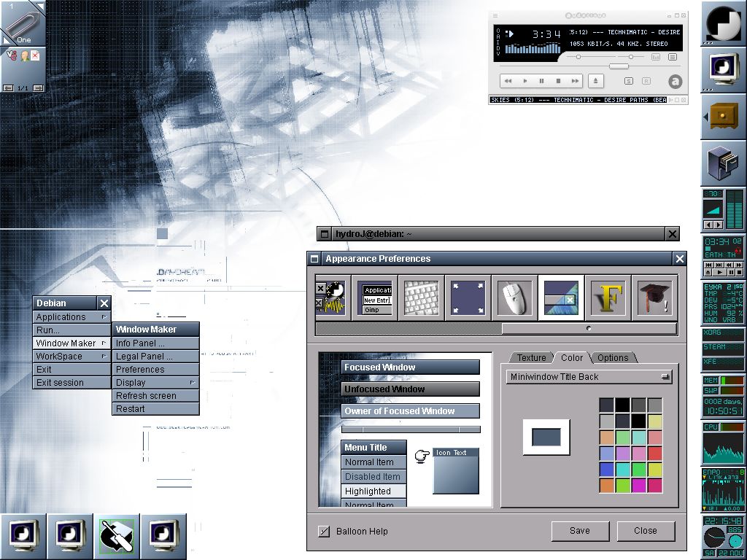This screenshot has width=747, height=560.
Task: Expand the Display submenu
Action: tap(155, 383)
